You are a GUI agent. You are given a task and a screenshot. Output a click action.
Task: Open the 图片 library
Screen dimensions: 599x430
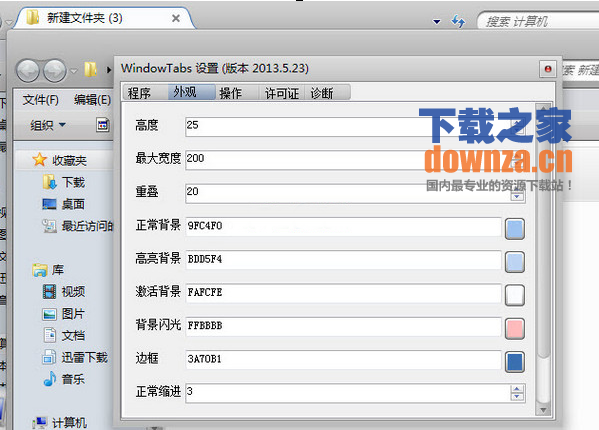73,314
